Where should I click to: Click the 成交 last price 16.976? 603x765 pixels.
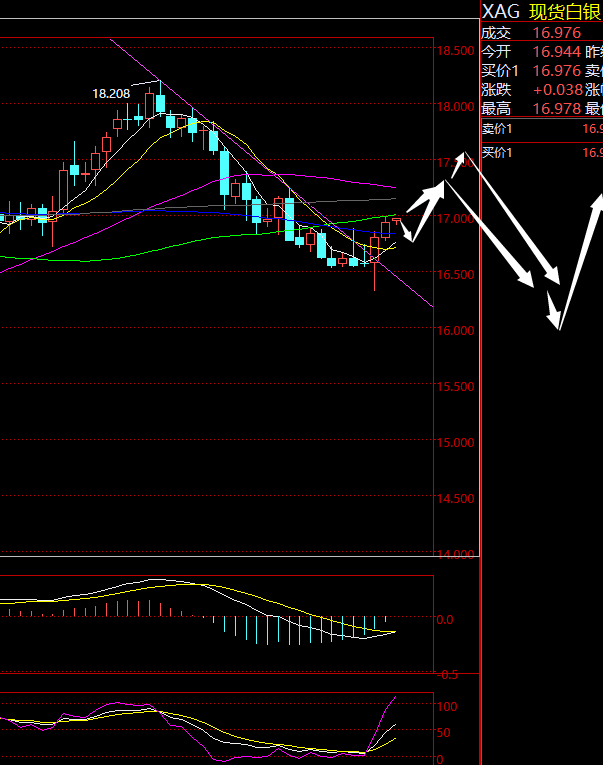pyautogui.click(x=556, y=32)
